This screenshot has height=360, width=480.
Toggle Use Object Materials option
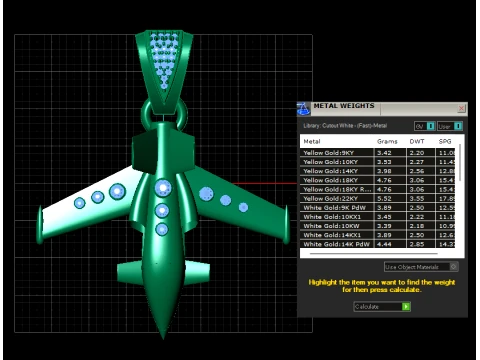[x=421, y=267]
